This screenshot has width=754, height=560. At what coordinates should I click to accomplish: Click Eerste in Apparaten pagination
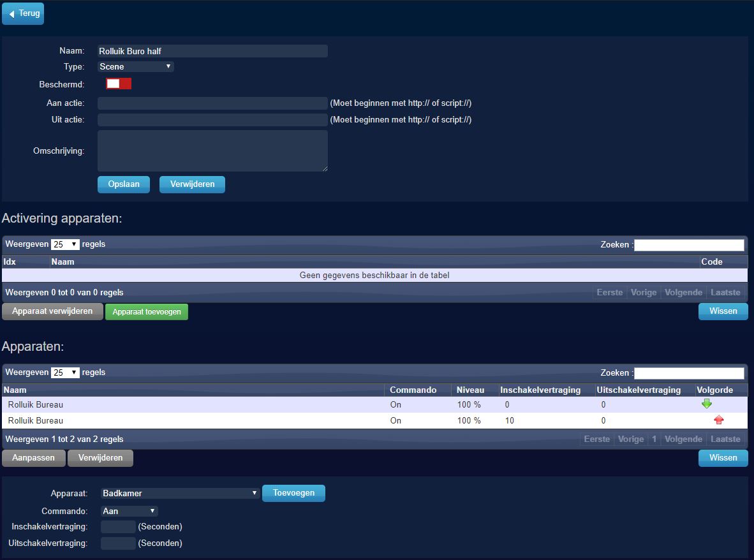596,439
